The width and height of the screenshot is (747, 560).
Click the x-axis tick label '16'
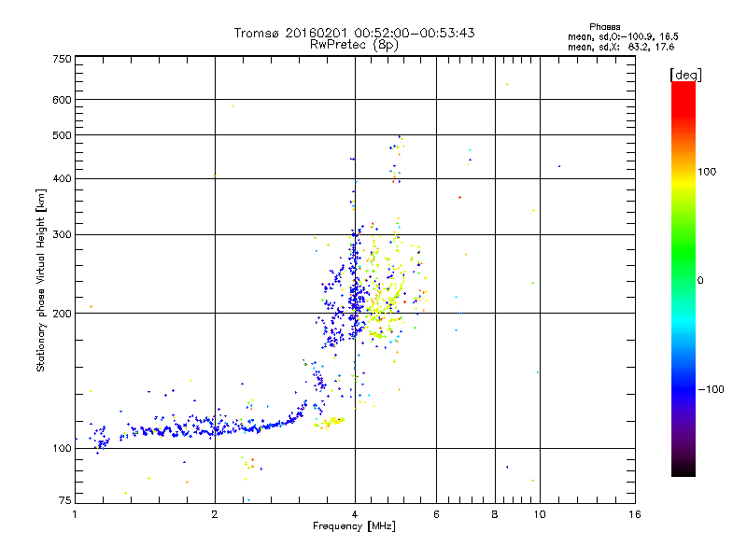click(x=635, y=514)
